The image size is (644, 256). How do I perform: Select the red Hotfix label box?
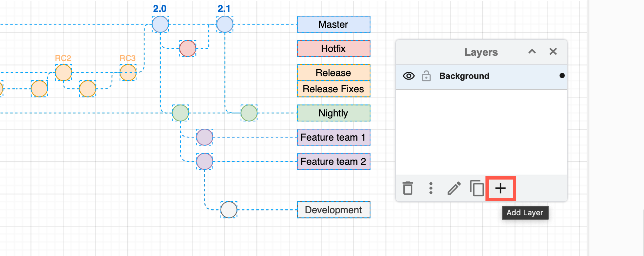pyautogui.click(x=333, y=49)
